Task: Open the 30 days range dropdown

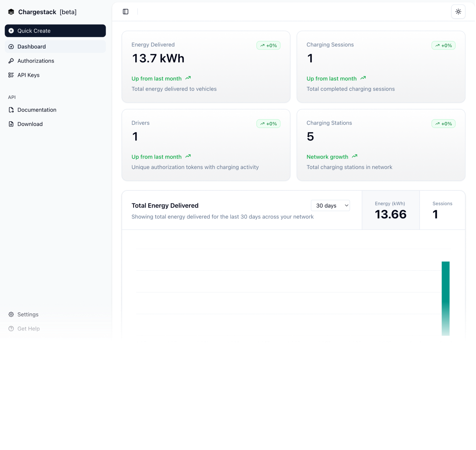Action: 330,206
